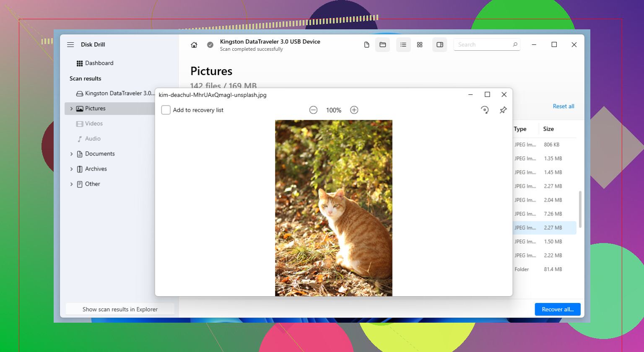
Task: Select the row with size 1.45 MB
Action: click(544, 172)
